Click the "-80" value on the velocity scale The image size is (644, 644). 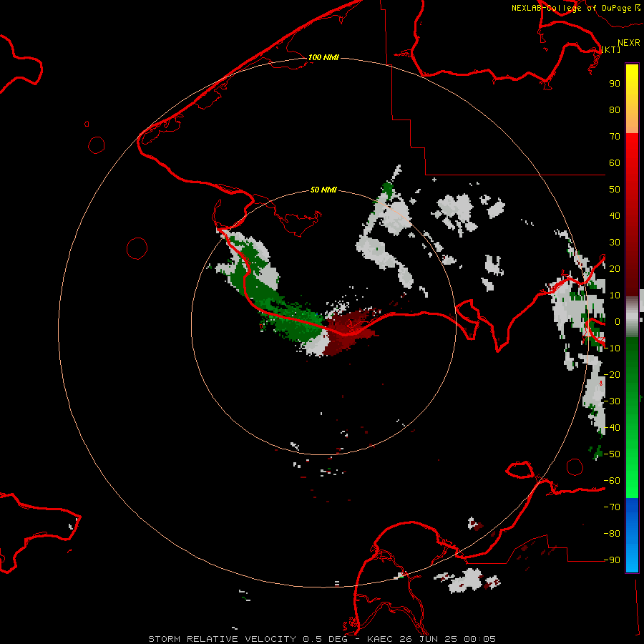click(612, 534)
